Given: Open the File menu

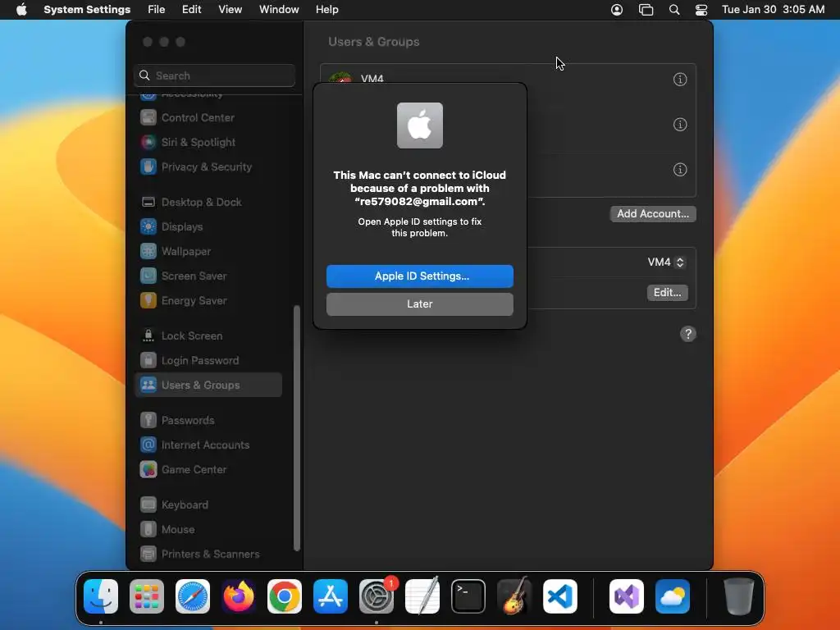Looking at the screenshot, I should pyautogui.click(x=157, y=10).
